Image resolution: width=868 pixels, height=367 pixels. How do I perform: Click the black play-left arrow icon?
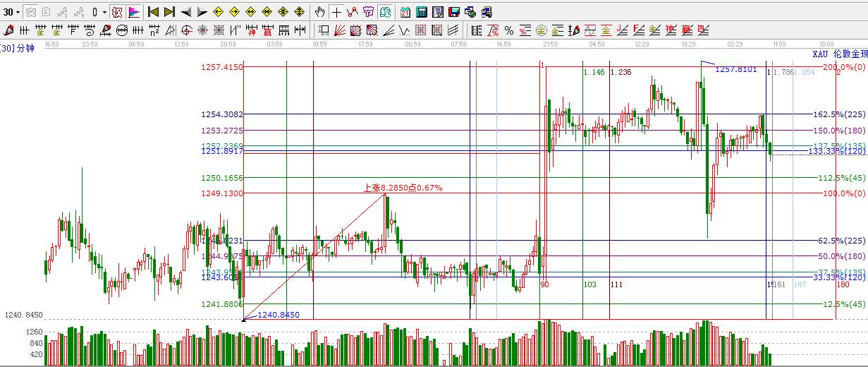click(185, 12)
